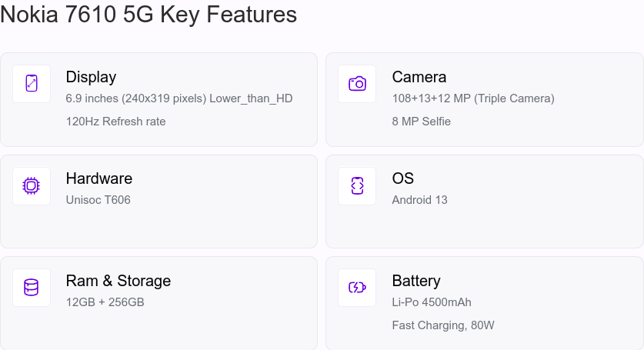Click the Battery charging icon
The height and width of the screenshot is (350, 644).
point(357,287)
